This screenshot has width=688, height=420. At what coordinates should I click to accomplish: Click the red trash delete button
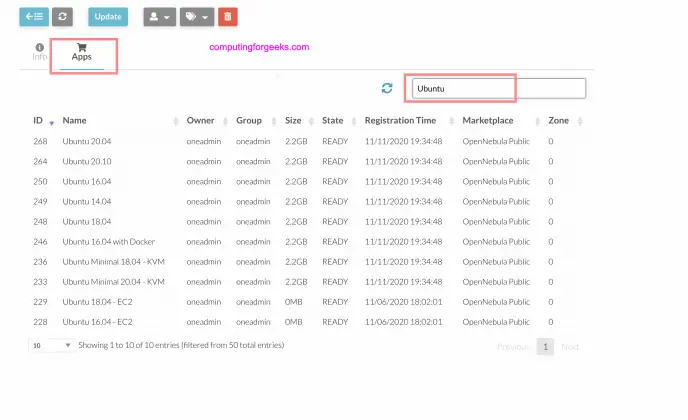point(228,17)
